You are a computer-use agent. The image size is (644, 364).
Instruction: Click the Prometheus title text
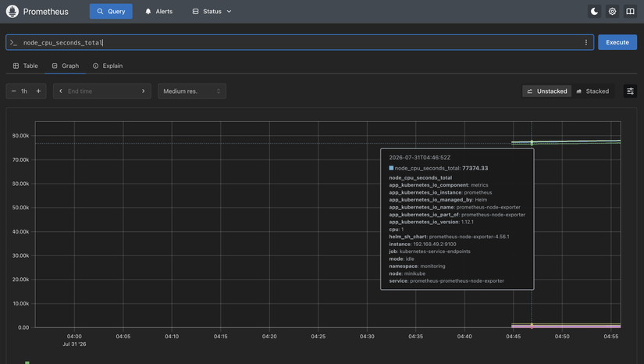pos(45,12)
